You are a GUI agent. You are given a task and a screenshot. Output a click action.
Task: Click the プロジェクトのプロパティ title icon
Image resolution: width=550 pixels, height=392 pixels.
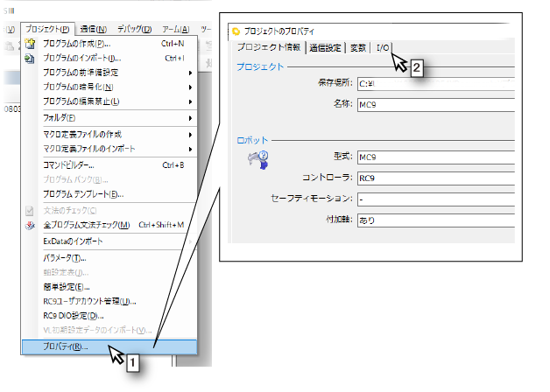[x=236, y=31]
